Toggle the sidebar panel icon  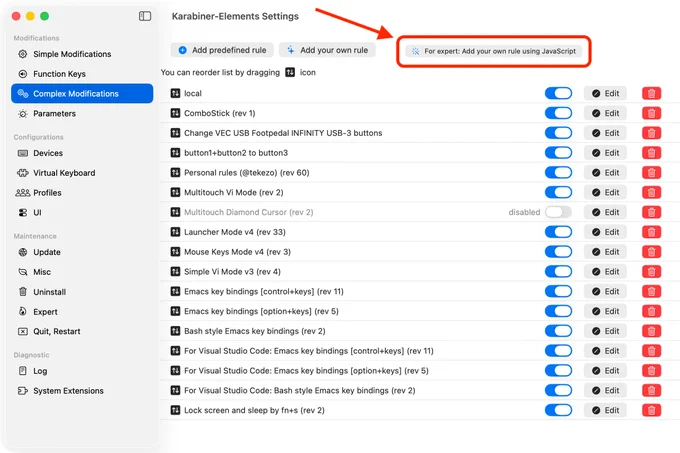(145, 16)
